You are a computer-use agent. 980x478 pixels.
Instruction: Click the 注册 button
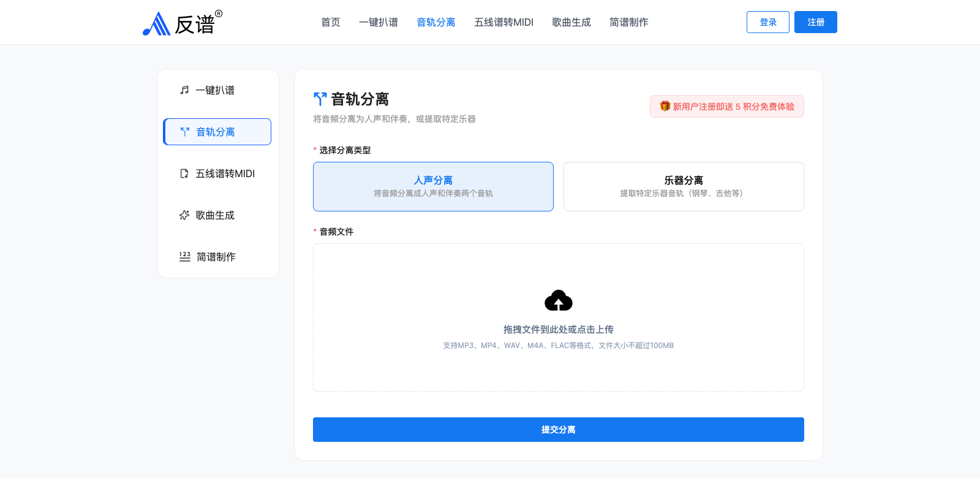pos(816,22)
